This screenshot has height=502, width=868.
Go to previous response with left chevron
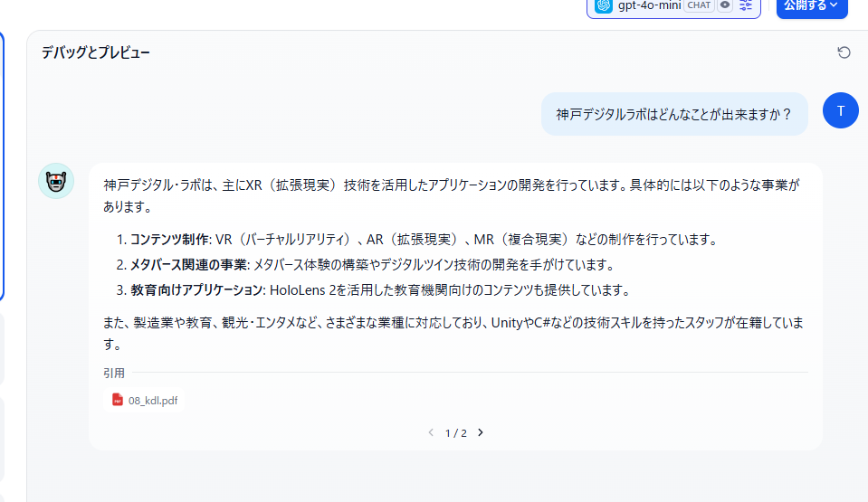point(431,432)
